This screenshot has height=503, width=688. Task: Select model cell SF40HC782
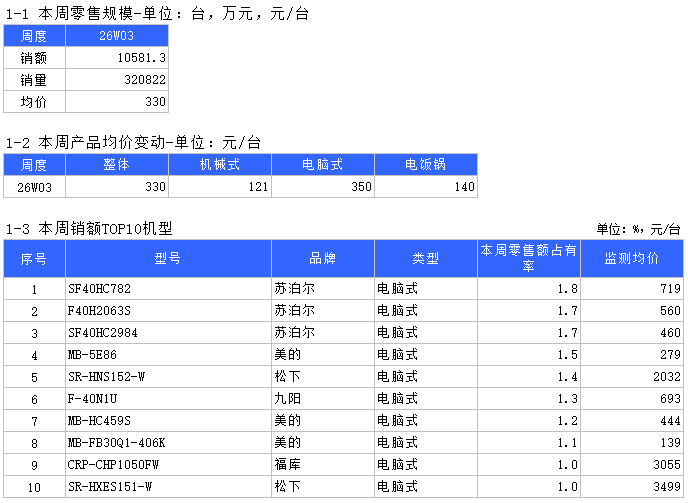[168, 289]
